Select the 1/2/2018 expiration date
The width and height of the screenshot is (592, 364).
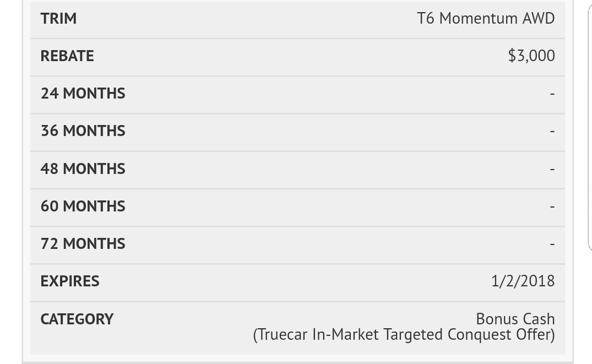pyautogui.click(x=523, y=281)
